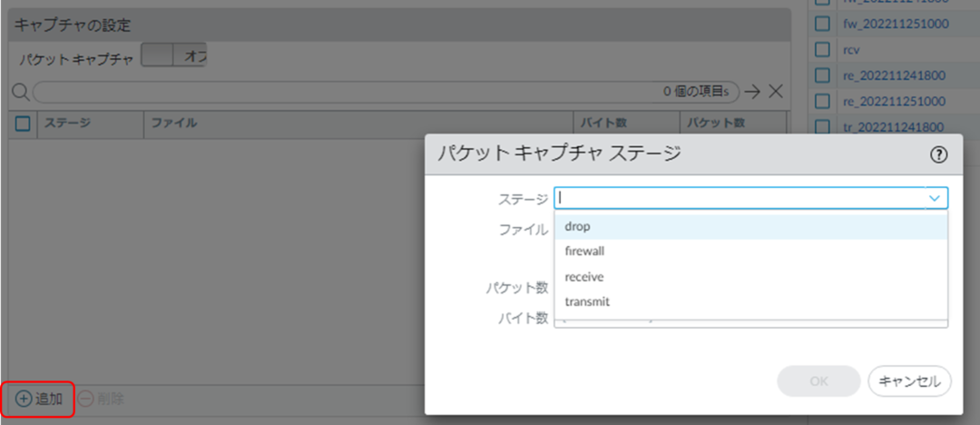
Task: Clear search with the X icon
Action: pos(776,92)
